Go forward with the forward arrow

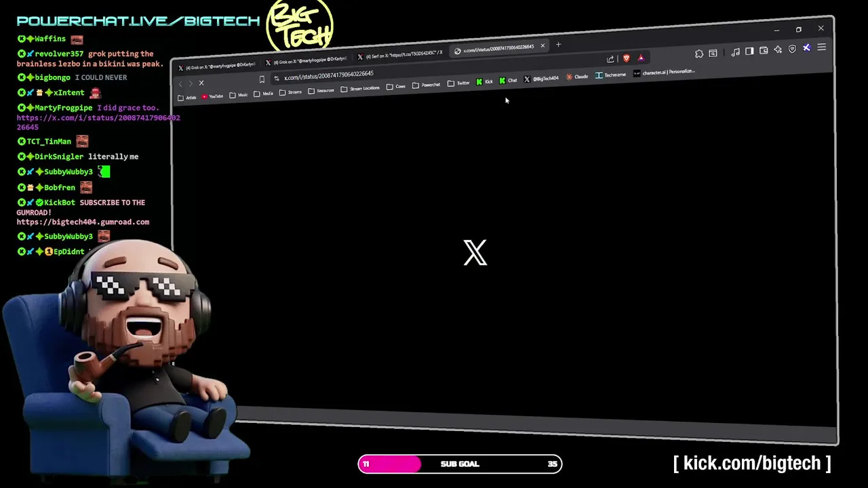pyautogui.click(x=191, y=83)
